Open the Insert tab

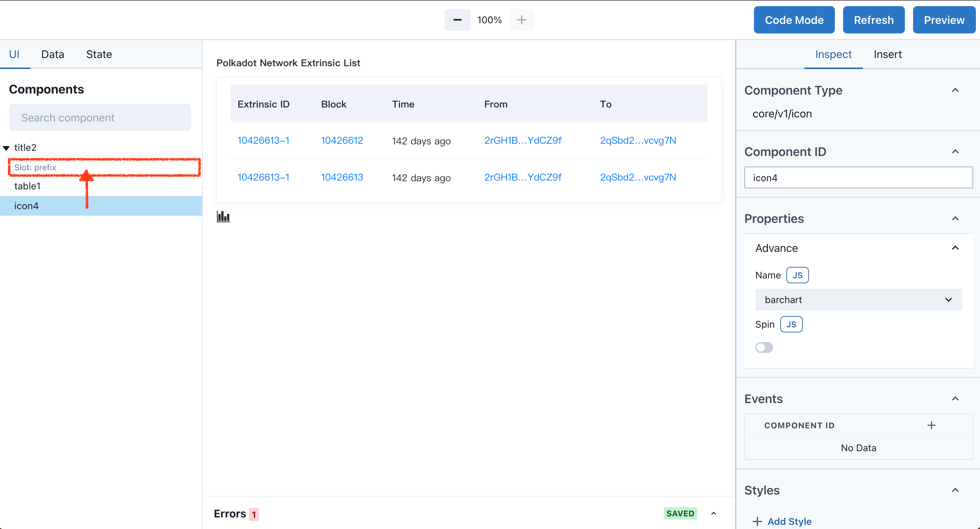point(887,54)
